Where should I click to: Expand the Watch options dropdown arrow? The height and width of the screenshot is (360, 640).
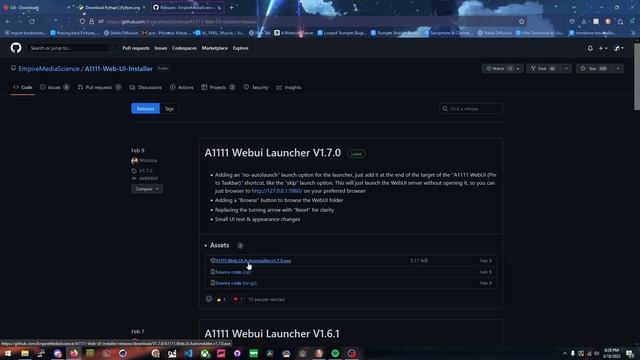tap(518, 69)
